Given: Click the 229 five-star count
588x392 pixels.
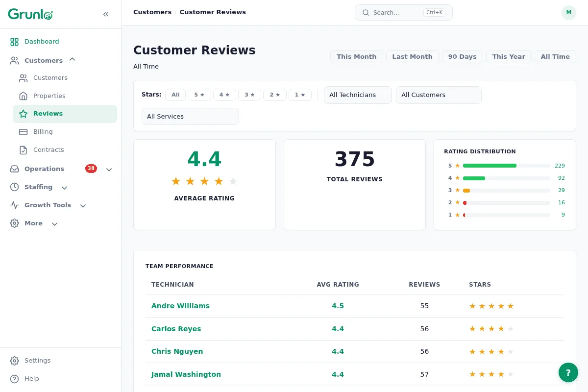Looking at the screenshot, I should [560, 166].
